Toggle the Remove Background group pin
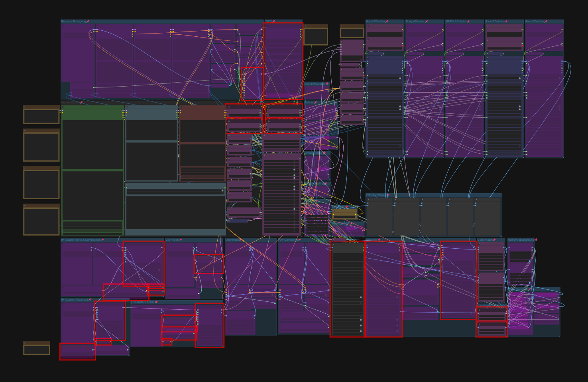 point(536,240)
